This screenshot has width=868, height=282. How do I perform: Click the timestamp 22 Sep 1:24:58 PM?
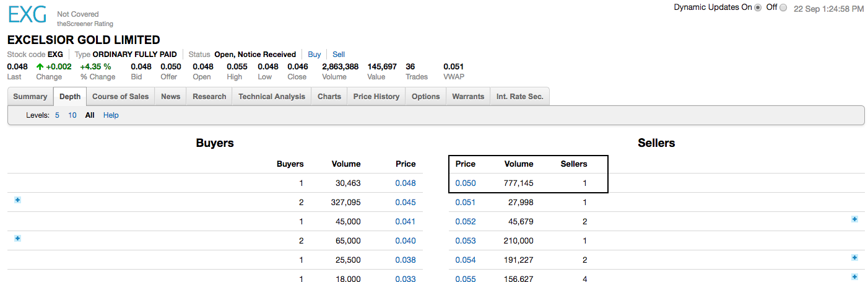(x=828, y=9)
